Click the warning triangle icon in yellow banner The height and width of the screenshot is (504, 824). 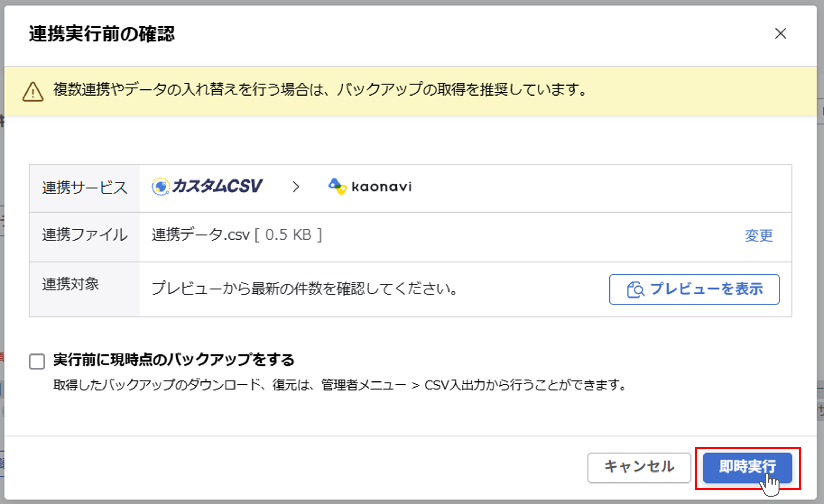pyautogui.click(x=33, y=92)
